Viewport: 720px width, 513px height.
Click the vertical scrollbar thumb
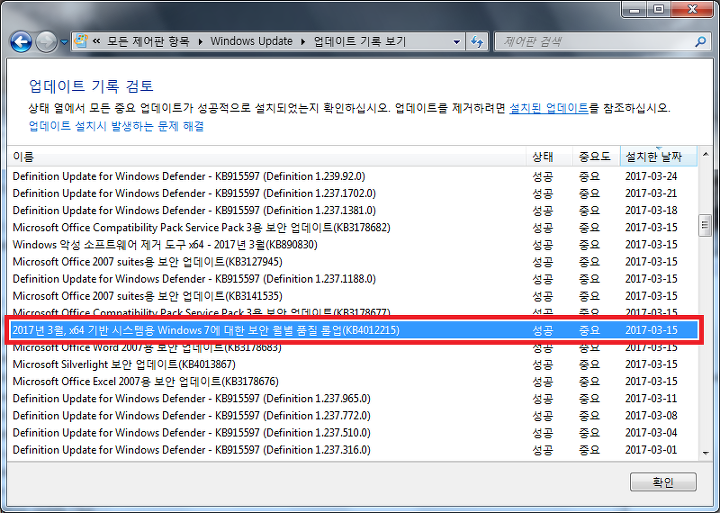click(x=705, y=225)
